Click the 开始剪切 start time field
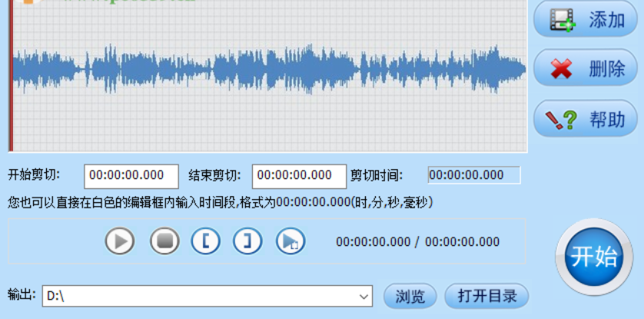Viewport: 644px width, 319px height. coord(131,176)
